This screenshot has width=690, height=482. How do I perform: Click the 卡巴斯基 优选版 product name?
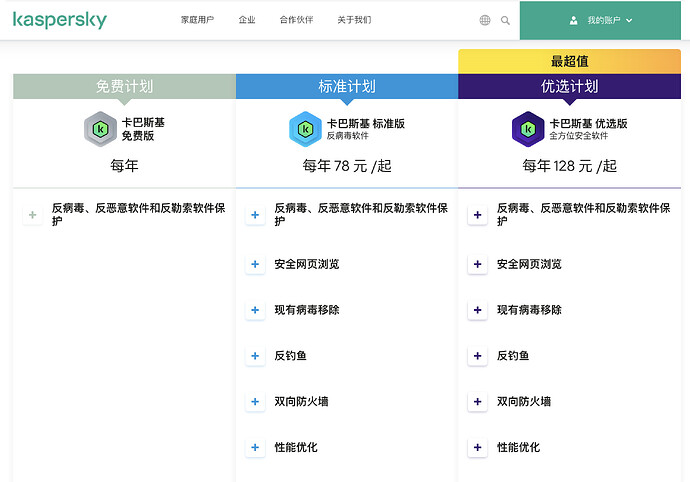[x=588, y=123]
